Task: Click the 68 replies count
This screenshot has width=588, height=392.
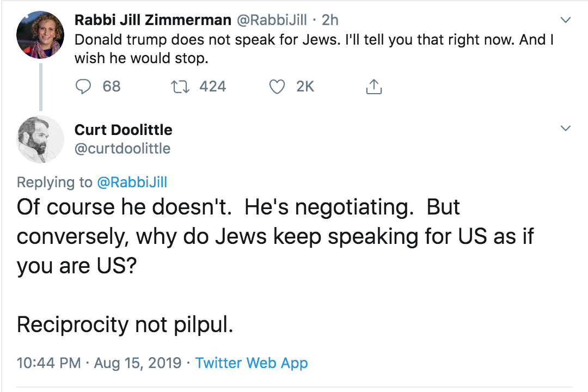Action: click(112, 87)
